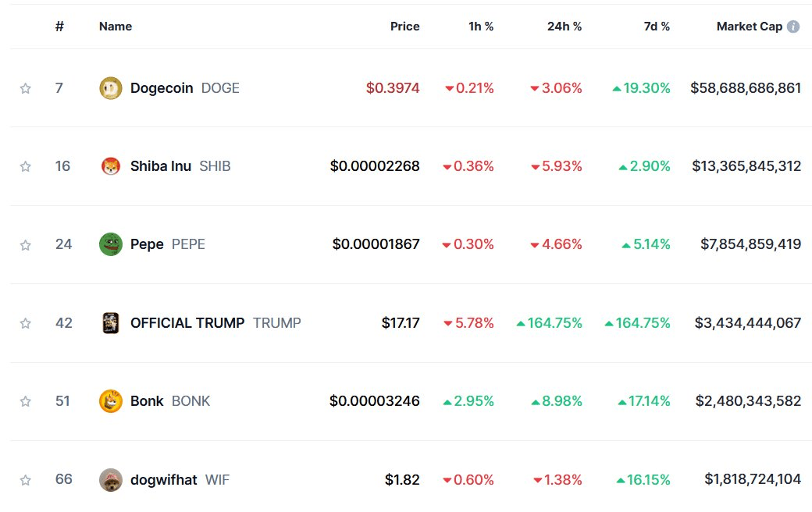Image resolution: width=812 pixels, height=512 pixels.
Task: Click Bonk's $0.00003246 price value
Action: coord(374,401)
